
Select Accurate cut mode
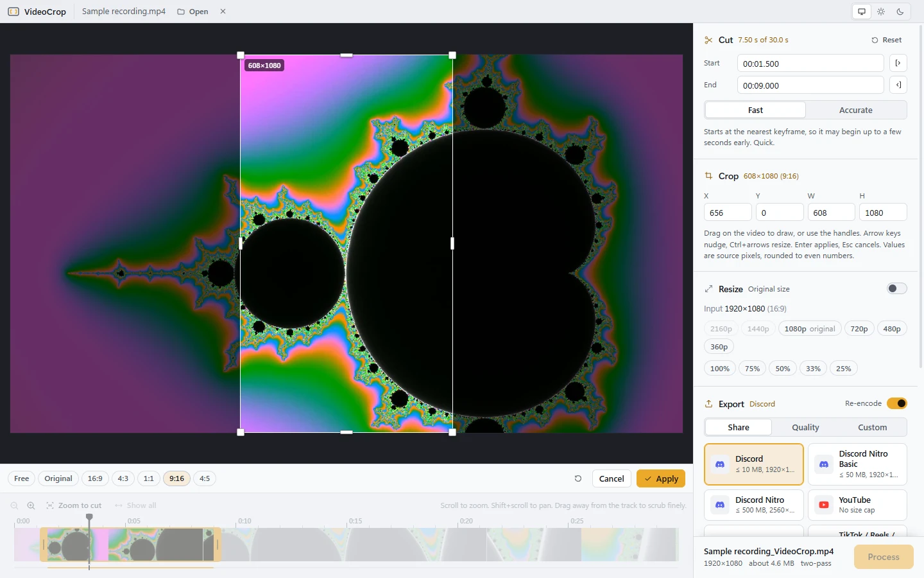pyautogui.click(x=855, y=110)
